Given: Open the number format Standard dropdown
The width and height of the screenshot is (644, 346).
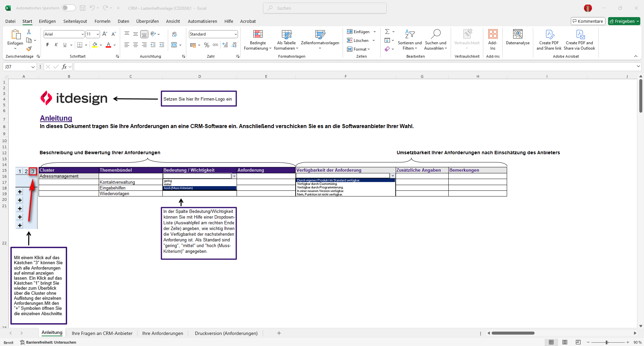Looking at the screenshot, I should tap(236, 34).
